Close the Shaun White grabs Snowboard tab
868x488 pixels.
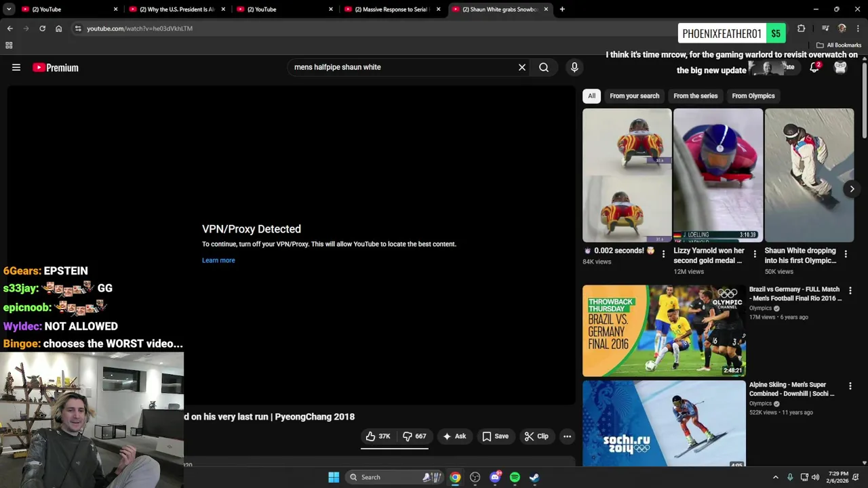click(x=546, y=9)
